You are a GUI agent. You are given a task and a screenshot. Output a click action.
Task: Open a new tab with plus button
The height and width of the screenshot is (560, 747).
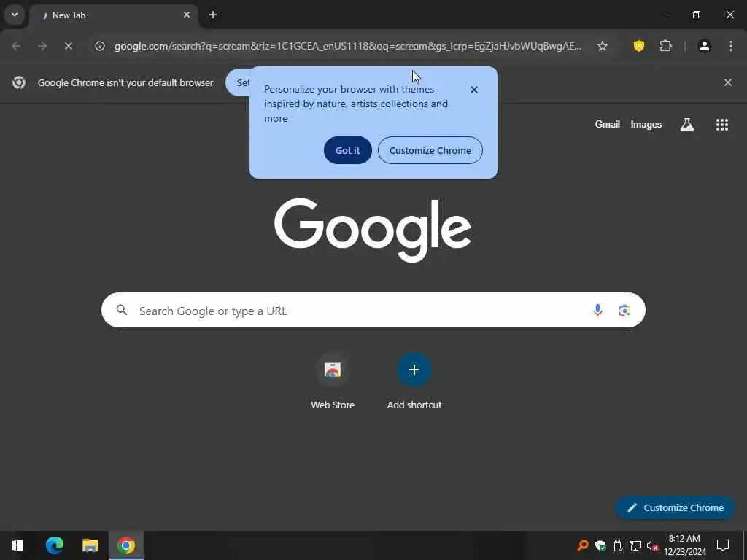213,15
